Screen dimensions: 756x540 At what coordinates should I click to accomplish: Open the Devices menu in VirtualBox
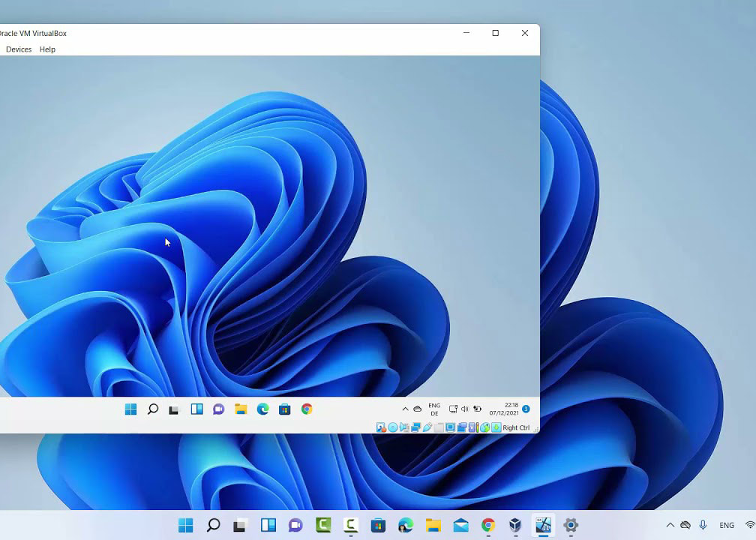19,49
